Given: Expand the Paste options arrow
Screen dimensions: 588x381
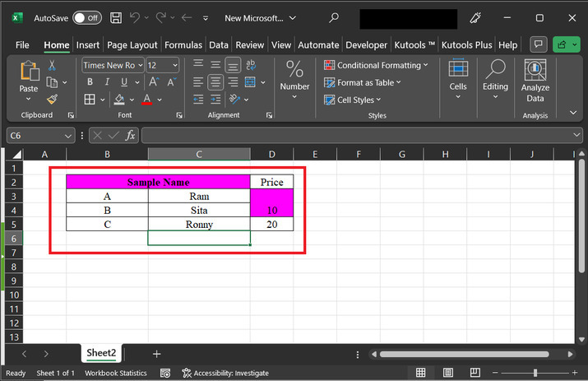Looking at the screenshot, I should (x=29, y=99).
